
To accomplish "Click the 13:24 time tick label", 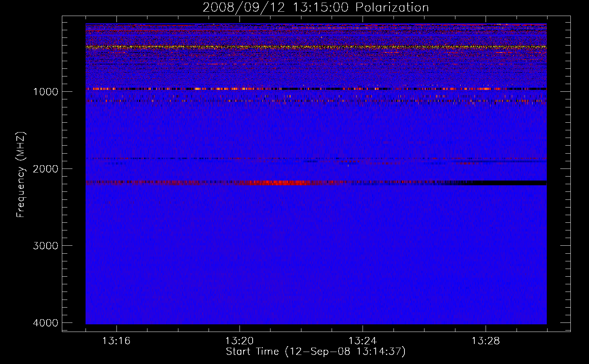I will pos(363,341).
